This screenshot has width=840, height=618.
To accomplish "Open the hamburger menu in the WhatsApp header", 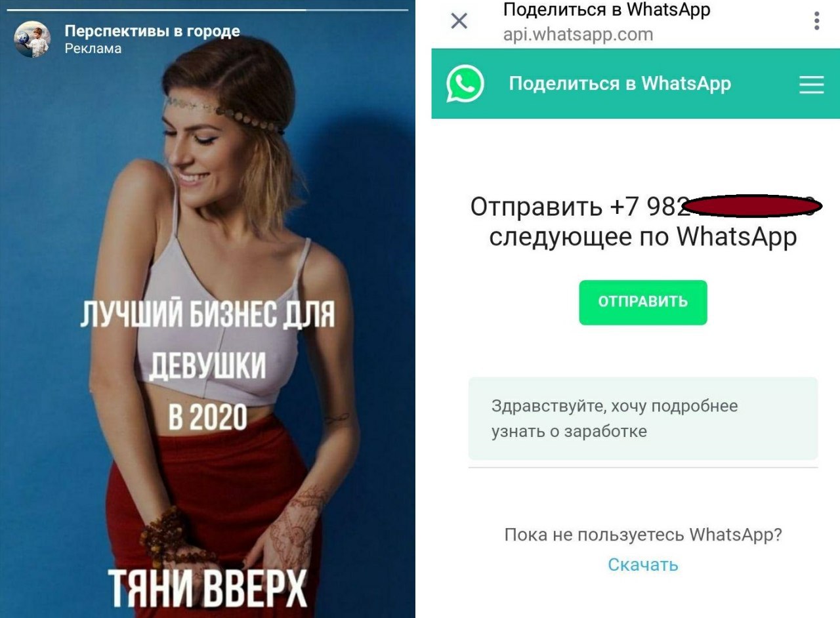I will tap(811, 85).
